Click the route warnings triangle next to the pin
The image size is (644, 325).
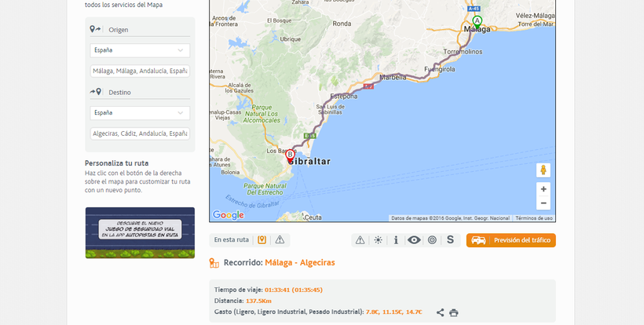[280, 240]
